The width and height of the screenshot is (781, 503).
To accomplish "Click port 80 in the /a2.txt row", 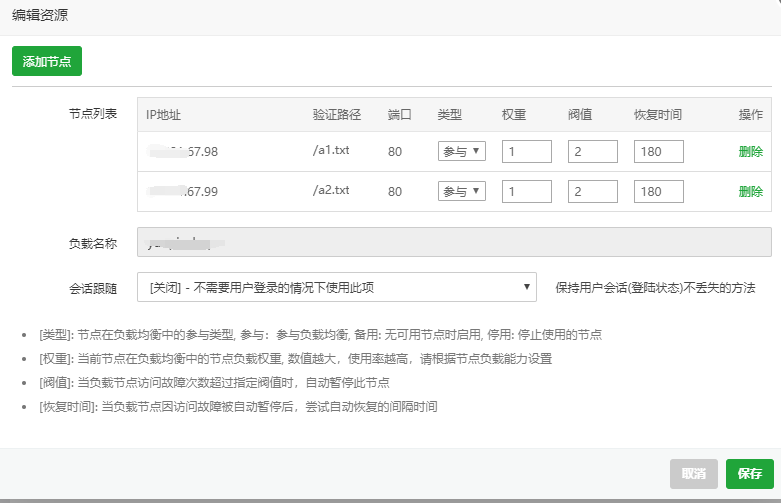I will pos(395,191).
